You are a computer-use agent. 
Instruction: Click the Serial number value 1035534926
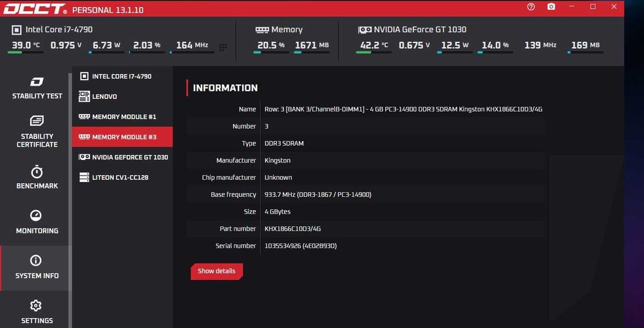click(301, 246)
